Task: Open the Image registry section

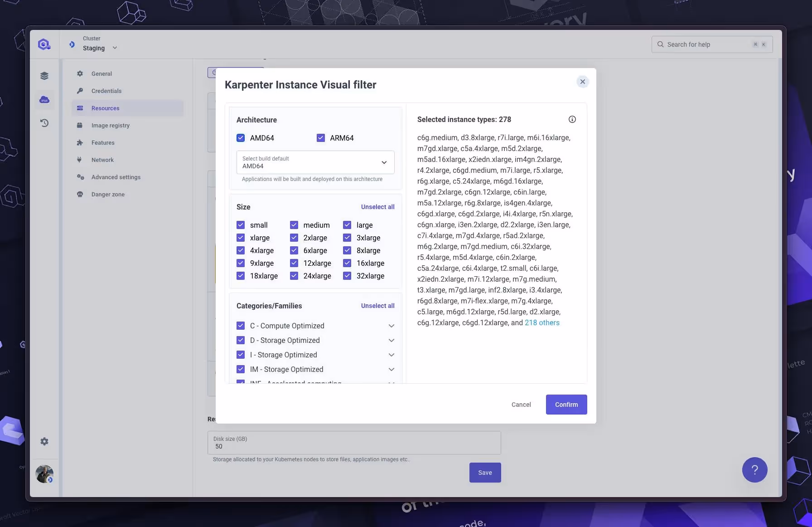Action: pos(128,125)
